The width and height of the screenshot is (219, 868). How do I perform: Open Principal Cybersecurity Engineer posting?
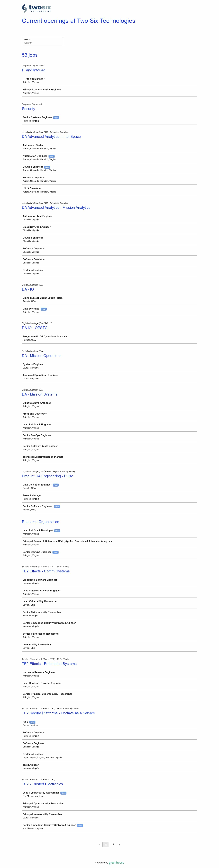[x=109, y=91]
